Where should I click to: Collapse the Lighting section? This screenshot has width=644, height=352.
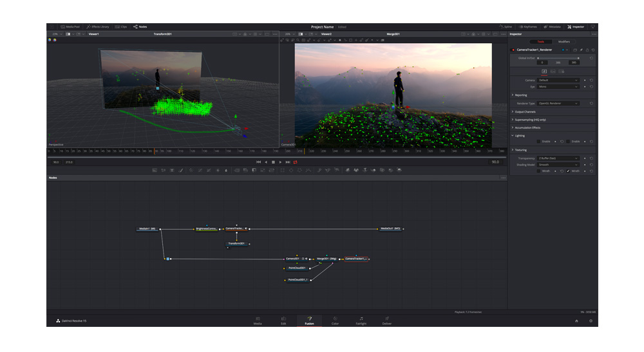pyautogui.click(x=519, y=135)
